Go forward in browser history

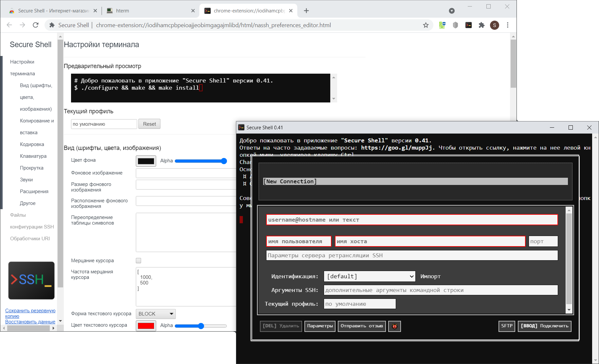tap(22, 25)
